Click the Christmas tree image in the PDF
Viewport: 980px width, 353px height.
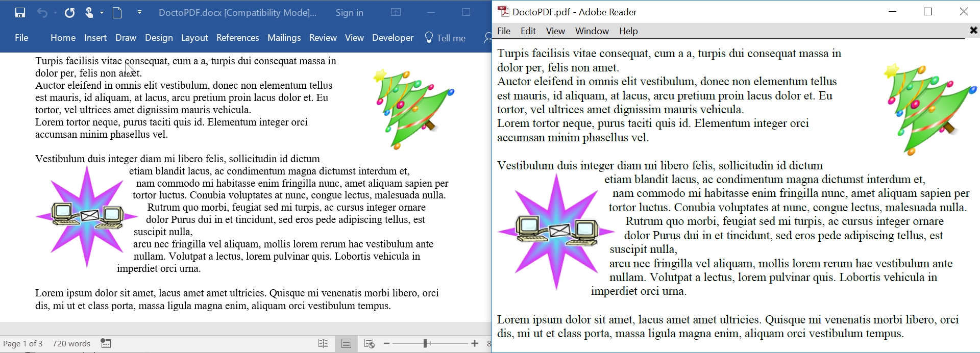(930, 109)
